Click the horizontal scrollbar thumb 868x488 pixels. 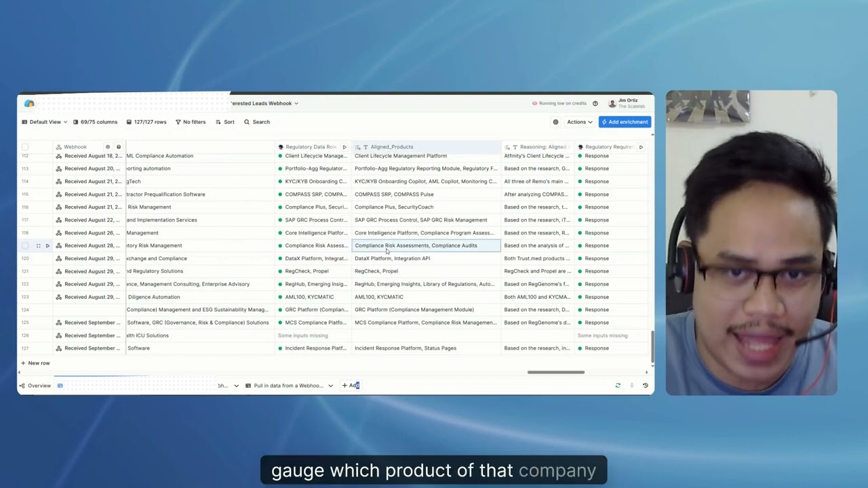[556, 372]
